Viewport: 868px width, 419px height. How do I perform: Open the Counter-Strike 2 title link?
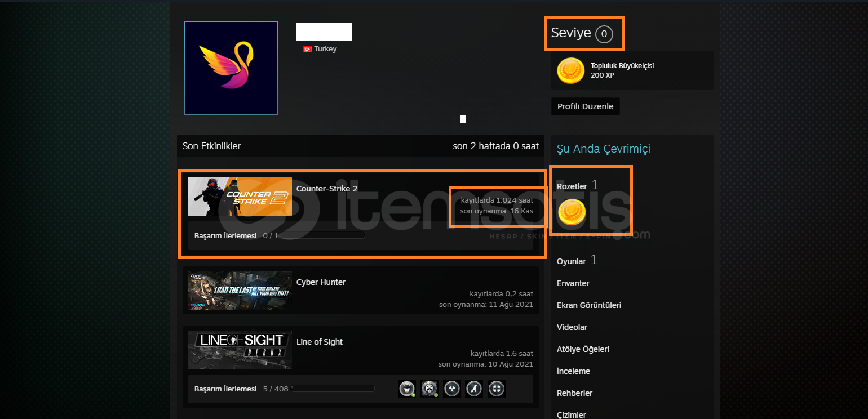(x=327, y=189)
